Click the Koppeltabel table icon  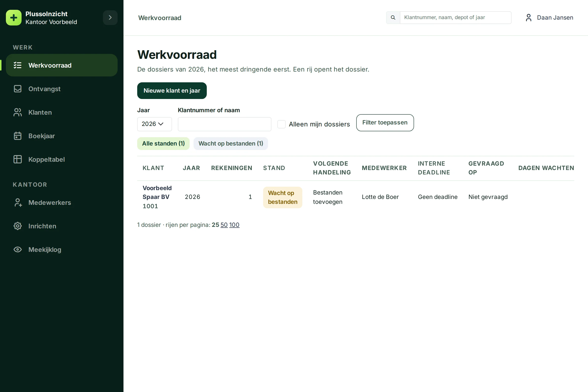point(17,159)
